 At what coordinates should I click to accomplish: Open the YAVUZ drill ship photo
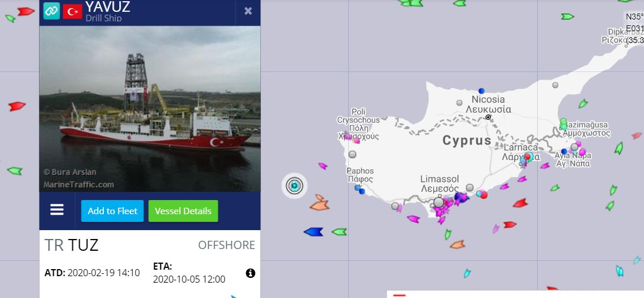tap(150, 109)
